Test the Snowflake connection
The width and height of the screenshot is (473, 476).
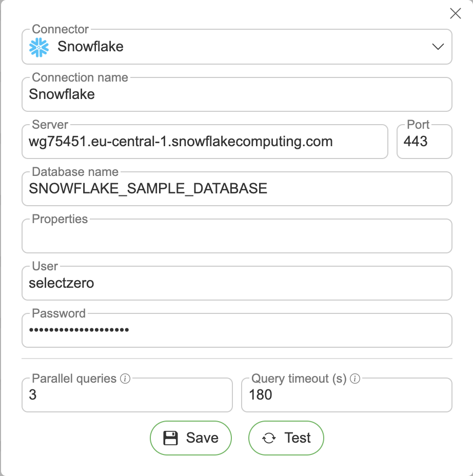pyautogui.click(x=286, y=438)
